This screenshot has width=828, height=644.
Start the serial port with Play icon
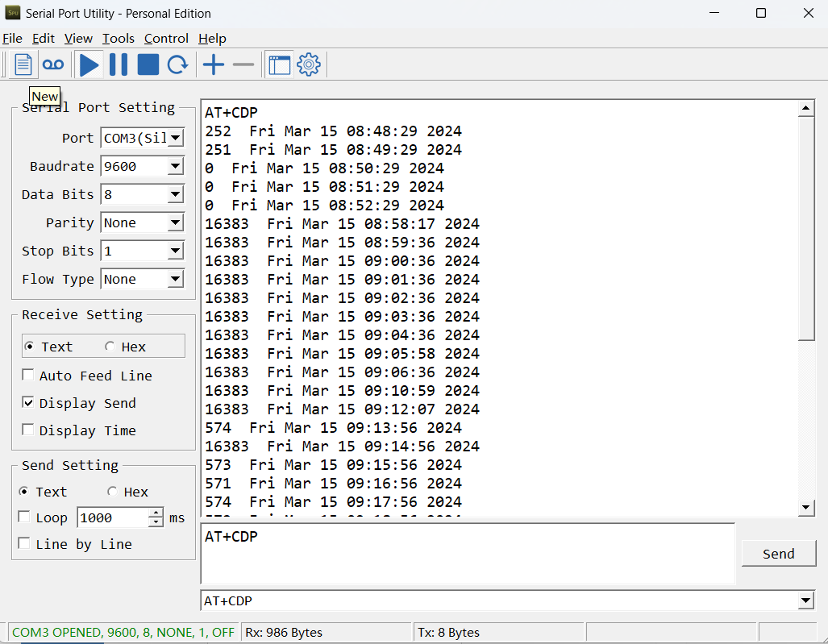point(89,65)
